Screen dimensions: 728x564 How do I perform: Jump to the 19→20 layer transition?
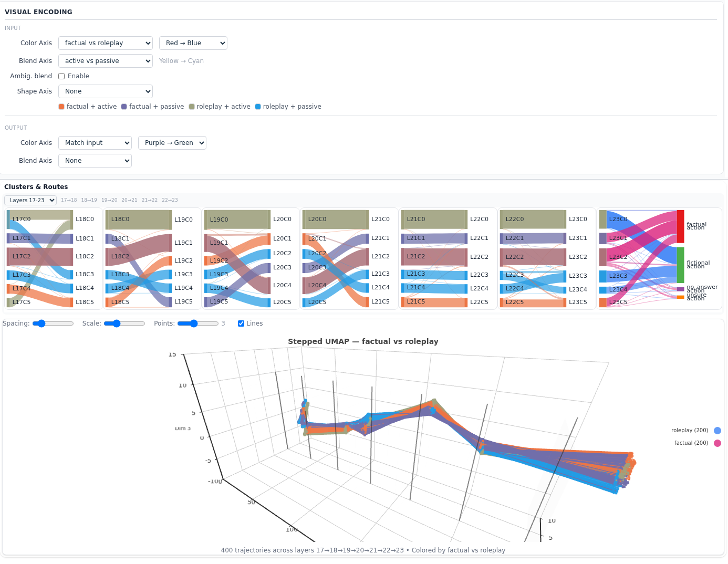click(x=109, y=200)
